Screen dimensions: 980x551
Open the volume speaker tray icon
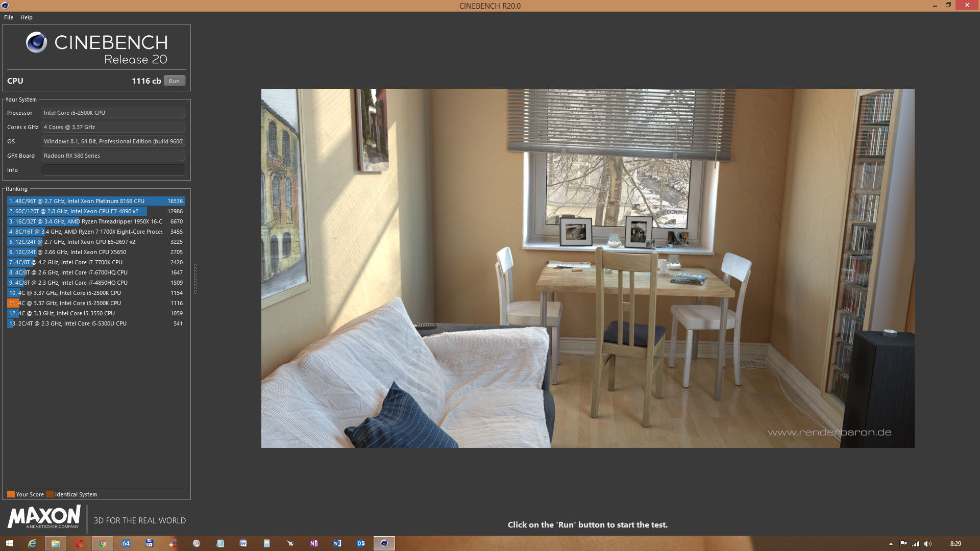click(928, 544)
